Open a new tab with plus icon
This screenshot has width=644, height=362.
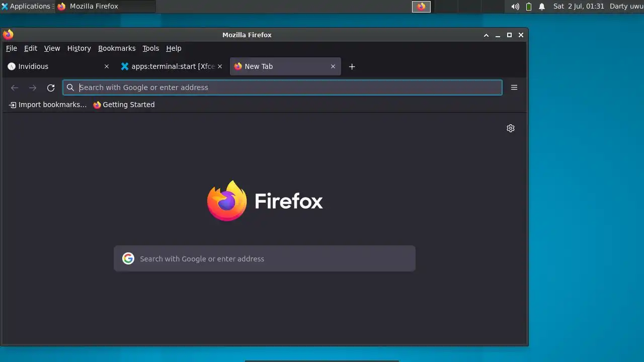(352, 66)
